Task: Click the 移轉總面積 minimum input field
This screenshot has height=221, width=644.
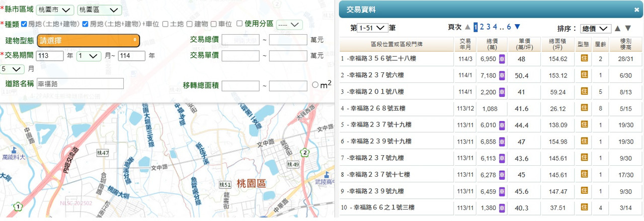Action: [x=240, y=86]
